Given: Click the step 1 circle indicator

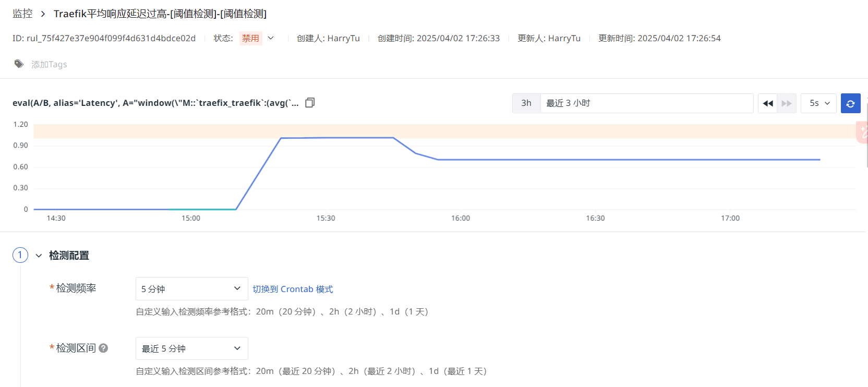Looking at the screenshot, I should click(x=20, y=255).
